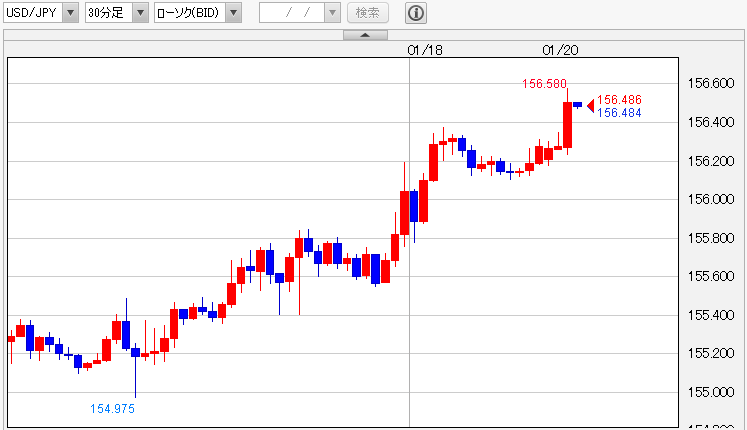747x430 pixels.
Task: Click the 155.000 price axis label
Action: pyautogui.click(x=711, y=392)
